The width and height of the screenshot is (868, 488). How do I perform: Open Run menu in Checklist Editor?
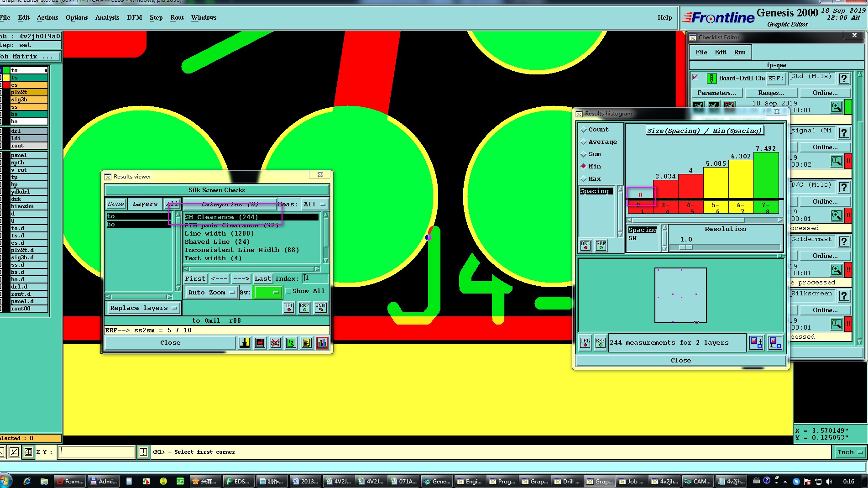click(740, 52)
